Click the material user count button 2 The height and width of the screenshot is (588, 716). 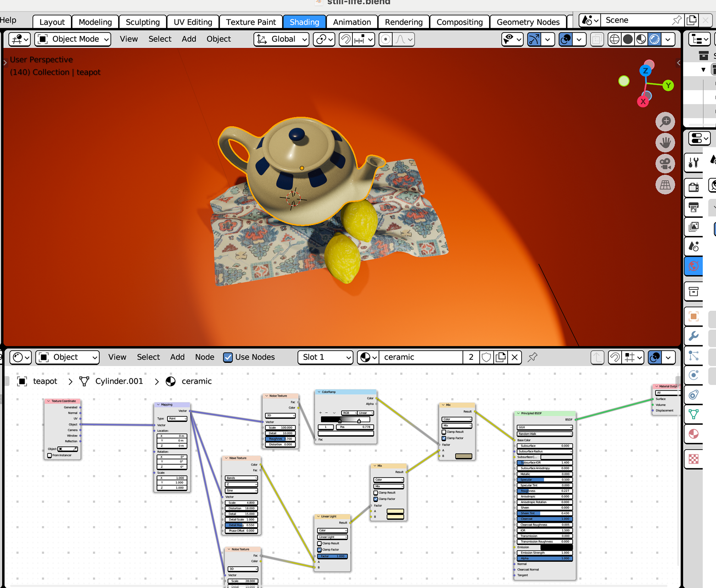point(471,357)
